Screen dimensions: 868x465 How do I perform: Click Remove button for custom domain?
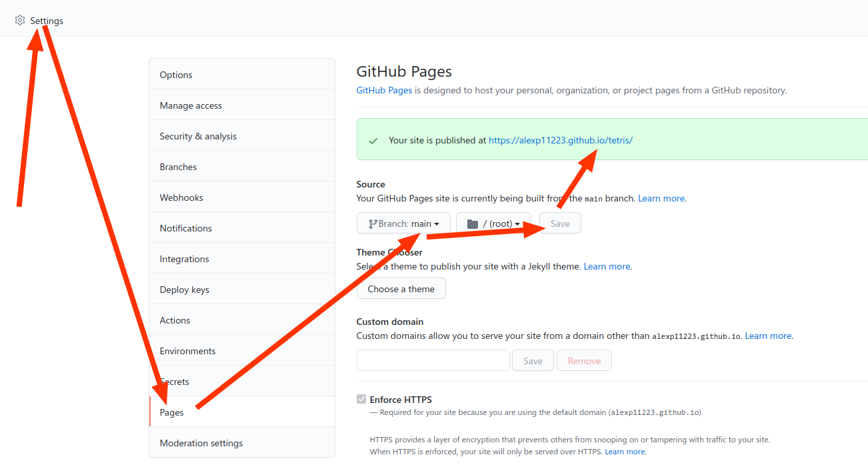(x=584, y=361)
